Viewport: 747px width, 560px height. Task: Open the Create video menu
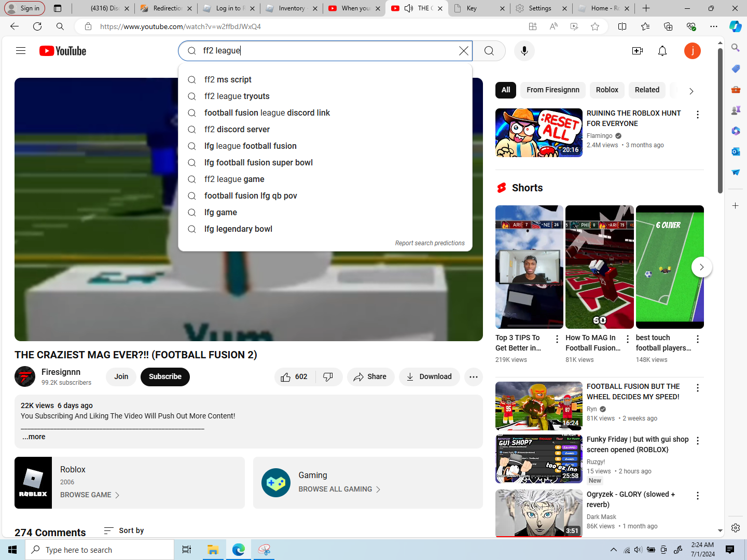638,51
